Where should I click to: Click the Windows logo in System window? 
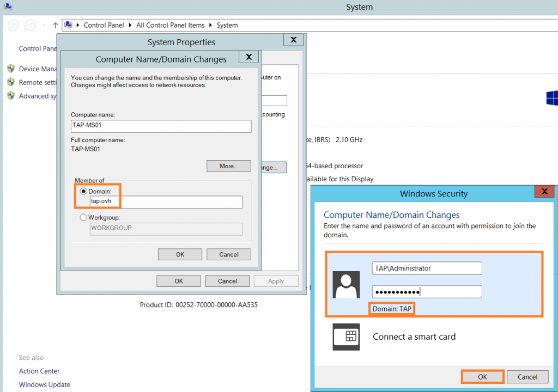pos(552,98)
